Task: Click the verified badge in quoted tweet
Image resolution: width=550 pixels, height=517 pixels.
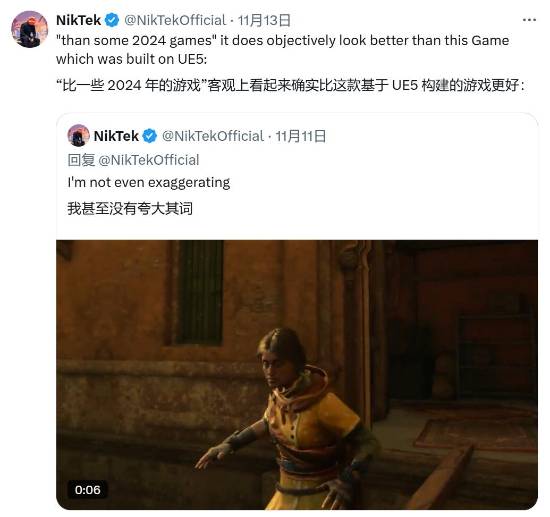Action: (150, 136)
